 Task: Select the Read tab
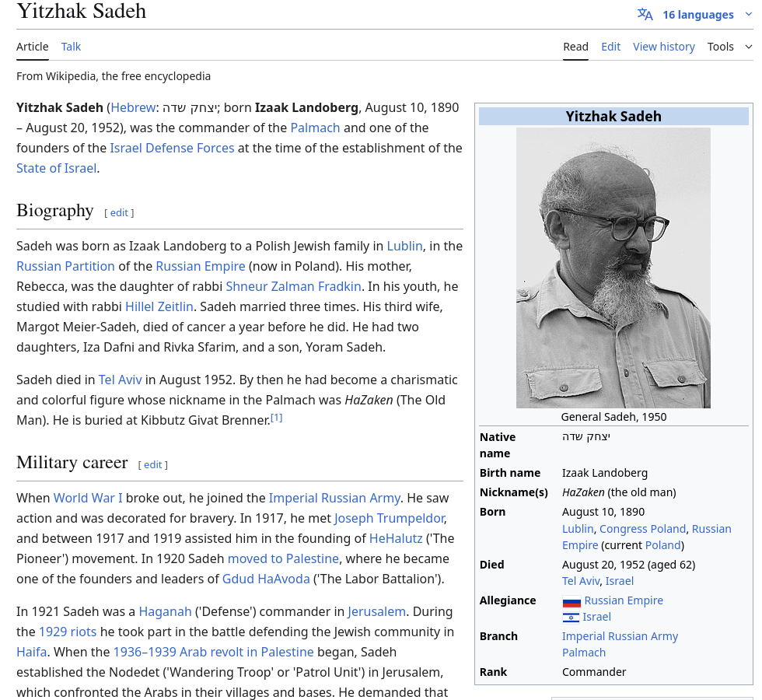click(x=575, y=47)
